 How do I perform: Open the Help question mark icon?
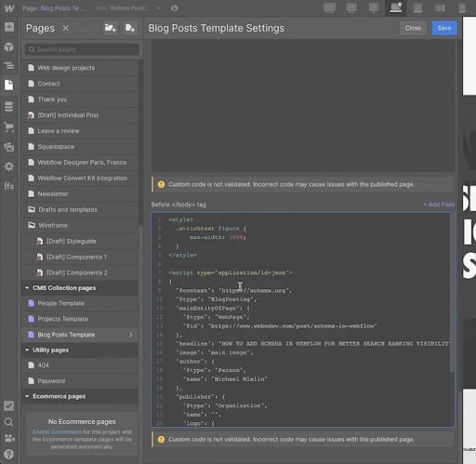(x=9, y=454)
